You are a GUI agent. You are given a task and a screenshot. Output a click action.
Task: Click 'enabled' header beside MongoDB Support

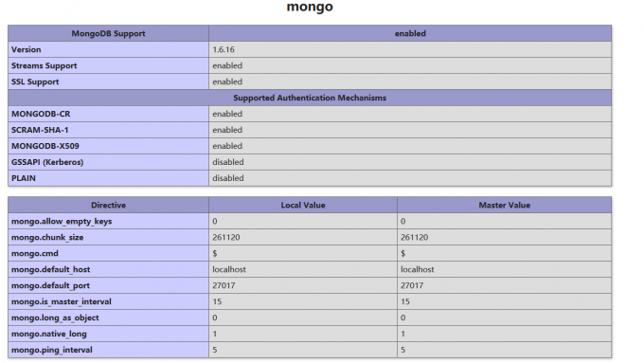coord(410,33)
